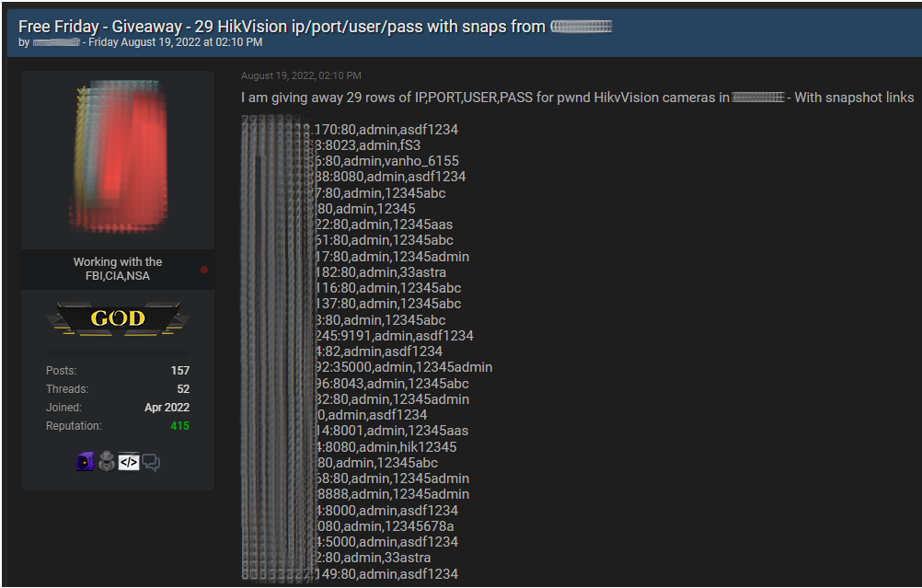Screen dimensions: 922x588
Task: Click the Posts count 157
Action: (x=180, y=371)
